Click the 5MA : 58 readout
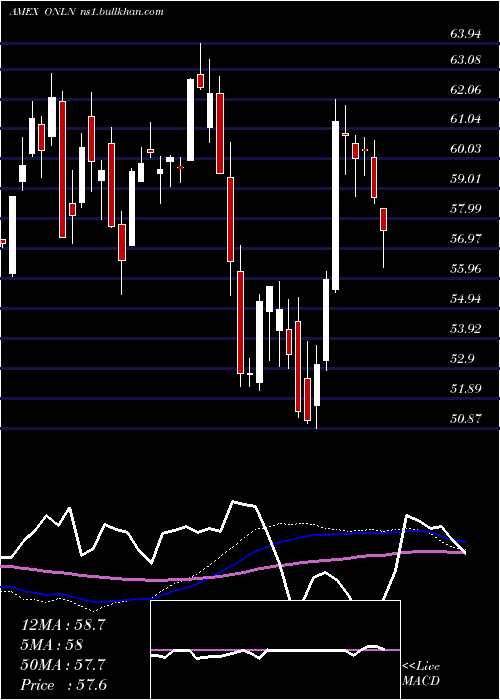The image size is (500, 700). pyautogui.click(x=52, y=645)
